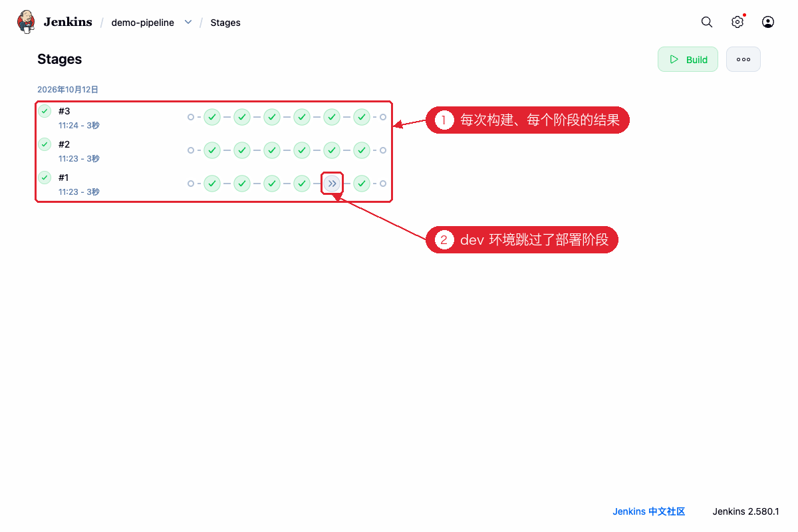
Task: Click the time text 11:24 - 3秒
Action: point(78,126)
